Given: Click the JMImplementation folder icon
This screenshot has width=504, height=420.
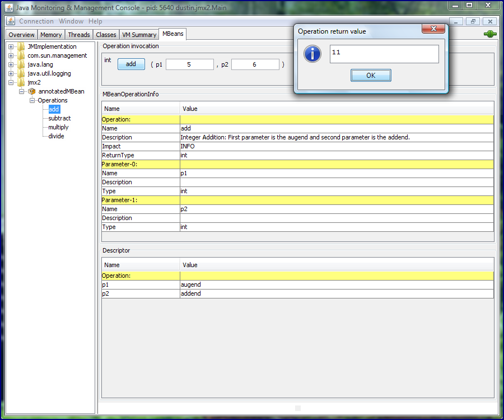Looking at the screenshot, I should pyautogui.click(x=21, y=46).
